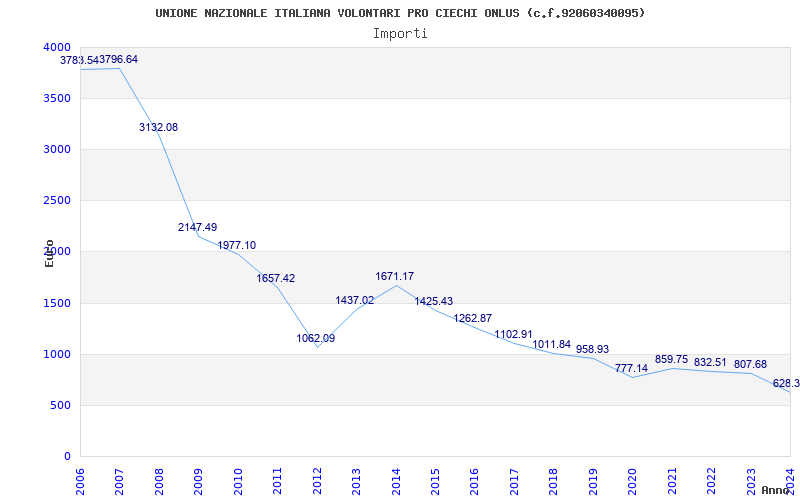This screenshot has height=500, width=800.
Task: Click the 2022 year label
Action: coord(711,481)
